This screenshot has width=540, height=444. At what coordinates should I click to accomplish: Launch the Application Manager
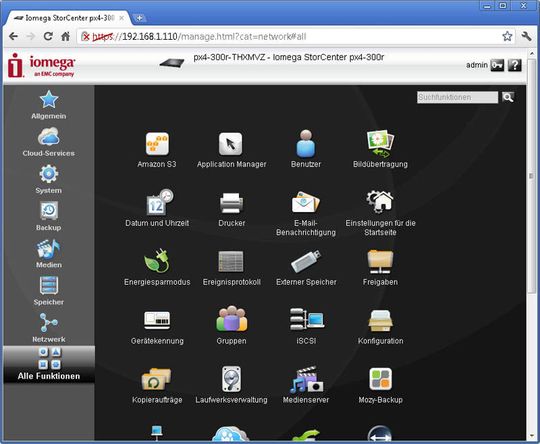[231, 149]
